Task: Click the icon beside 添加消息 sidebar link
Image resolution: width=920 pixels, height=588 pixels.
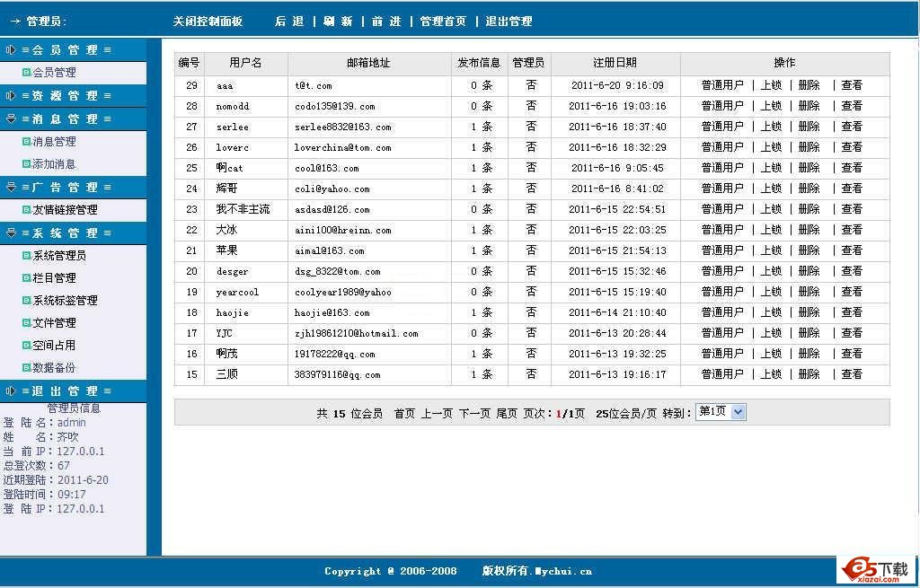Action: pyautogui.click(x=26, y=164)
